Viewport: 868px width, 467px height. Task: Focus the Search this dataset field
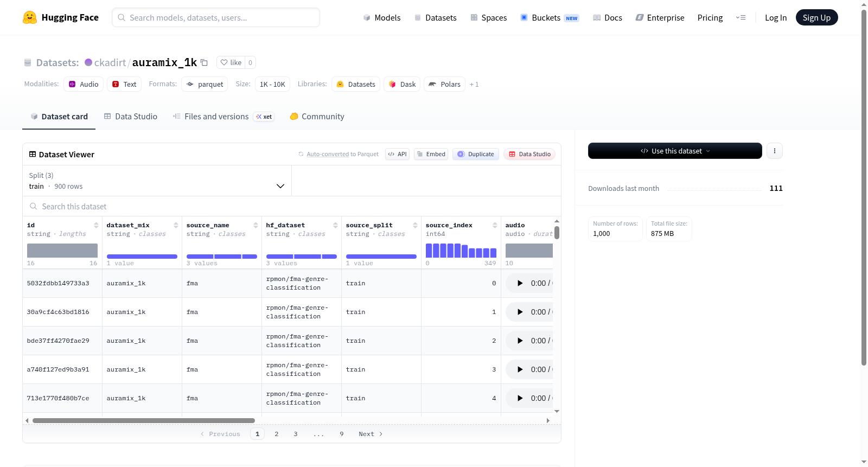coord(292,207)
